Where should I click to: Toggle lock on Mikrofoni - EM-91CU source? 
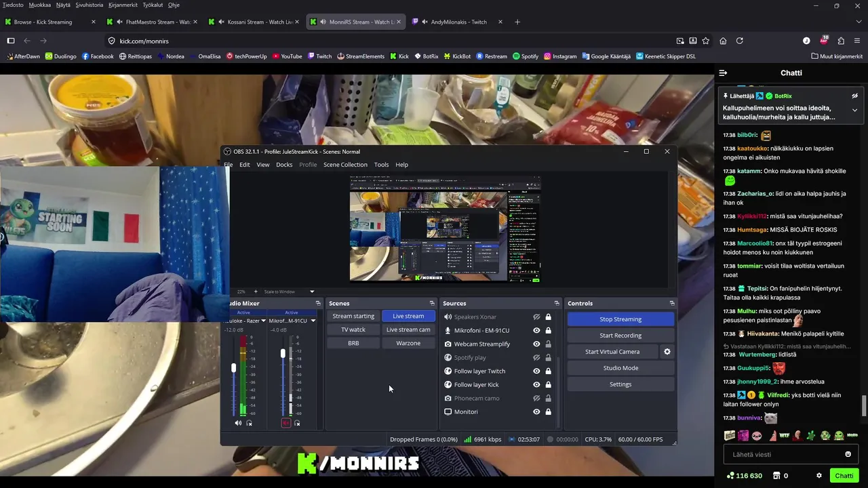(548, 331)
